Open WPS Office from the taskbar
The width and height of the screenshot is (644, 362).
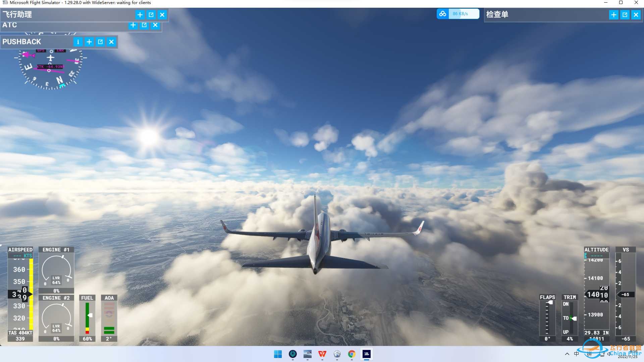[x=322, y=354]
